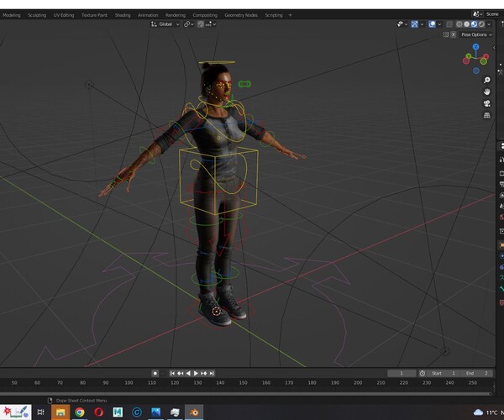Switch to the Scripting workspace tab
This screenshot has height=420, width=504.
coord(274,15)
